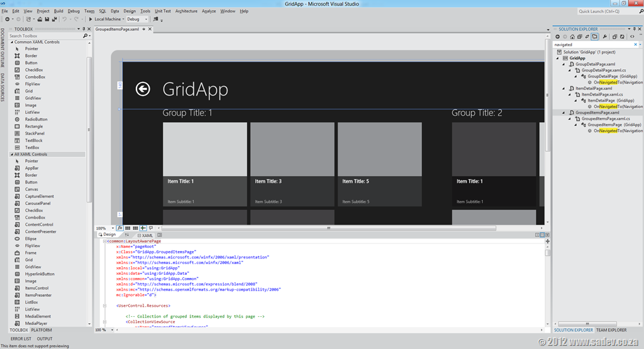This screenshot has width=644, height=349.
Task: Open the DATA SOURCES side tab
Action: (3, 87)
